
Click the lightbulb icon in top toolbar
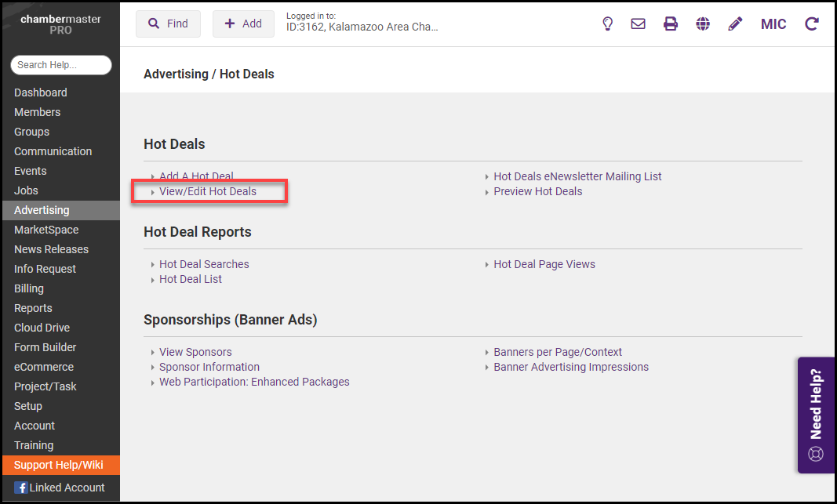point(607,24)
